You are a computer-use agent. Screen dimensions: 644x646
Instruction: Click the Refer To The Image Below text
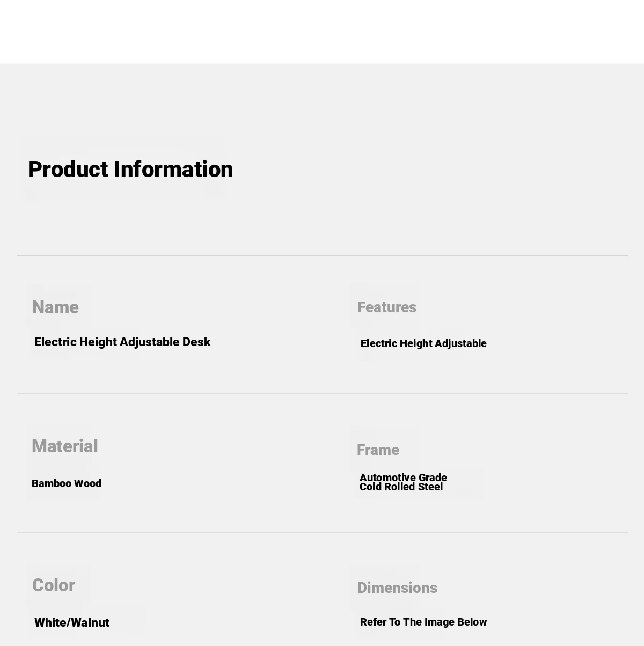point(423,622)
